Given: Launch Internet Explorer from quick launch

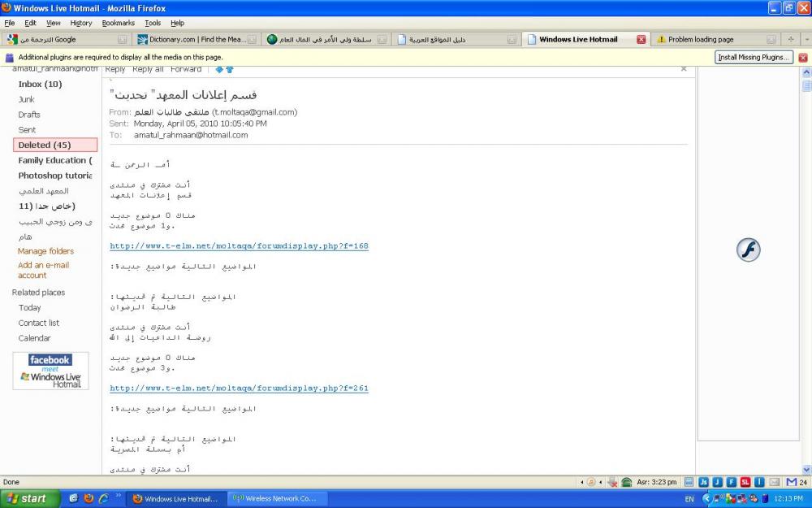Looking at the screenshot, I should point(103,498).
